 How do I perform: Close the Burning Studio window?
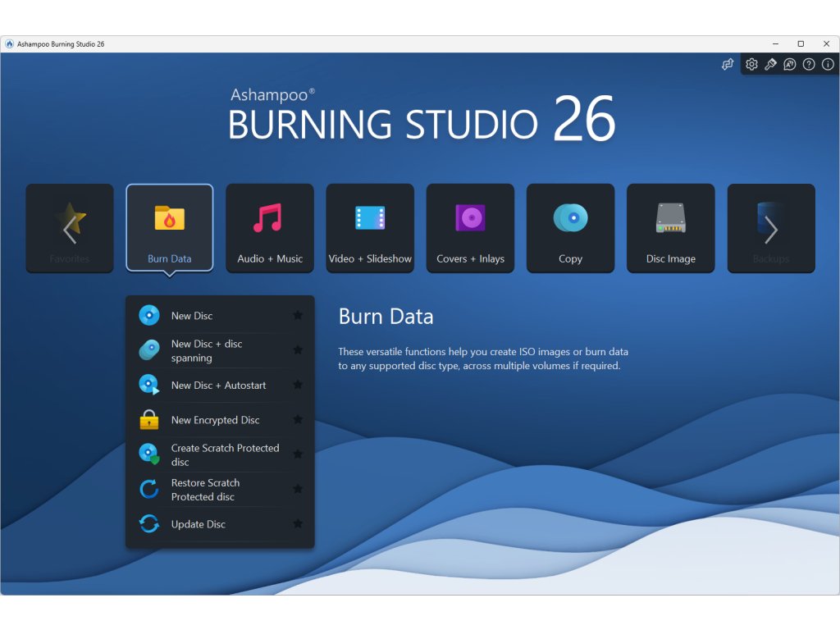826,44
